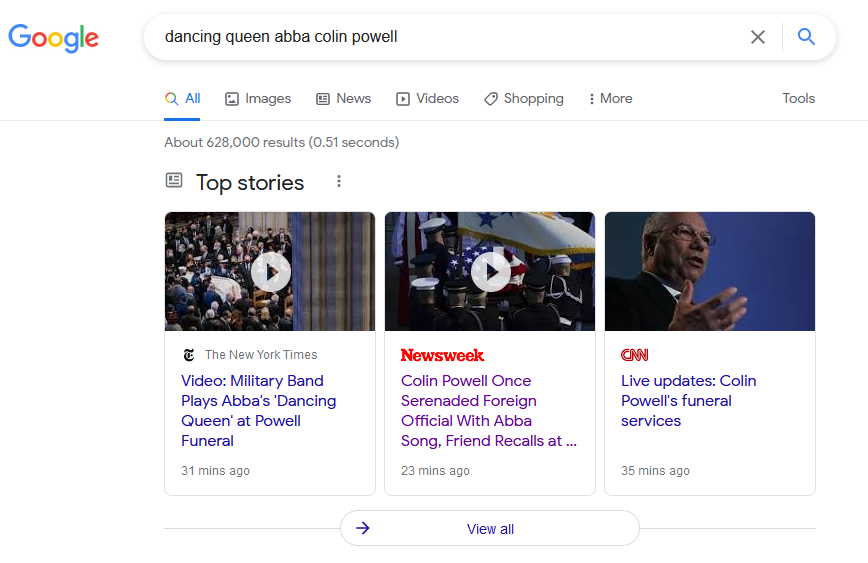This screenshot has width=868, height=563.
Task: Open the Shopping tab
Action: click(524, 99)
